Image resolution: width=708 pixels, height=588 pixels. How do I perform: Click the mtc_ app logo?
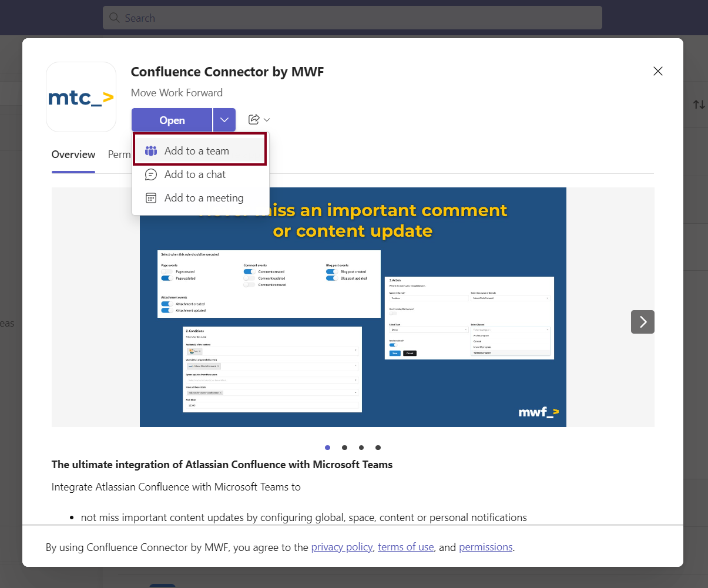[x=81, y=96]
